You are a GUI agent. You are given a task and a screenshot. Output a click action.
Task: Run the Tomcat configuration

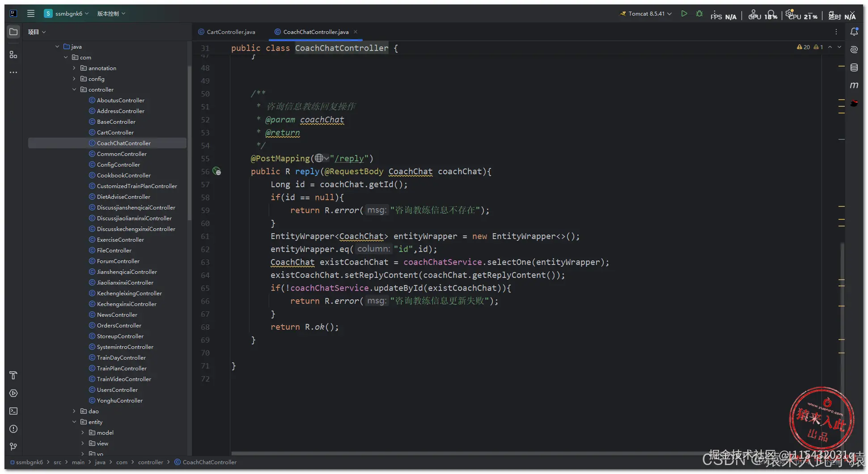click(x=684, y=14)
